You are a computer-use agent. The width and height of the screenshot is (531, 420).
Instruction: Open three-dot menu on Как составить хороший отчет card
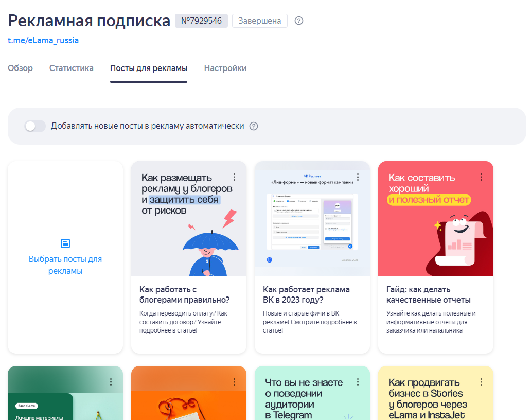(x=481, y=177)
